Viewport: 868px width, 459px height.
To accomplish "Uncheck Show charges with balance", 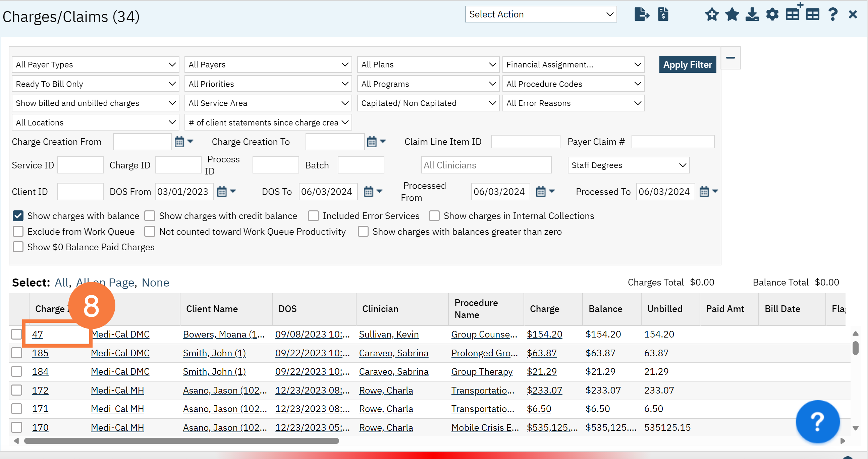I will (18, 216).
